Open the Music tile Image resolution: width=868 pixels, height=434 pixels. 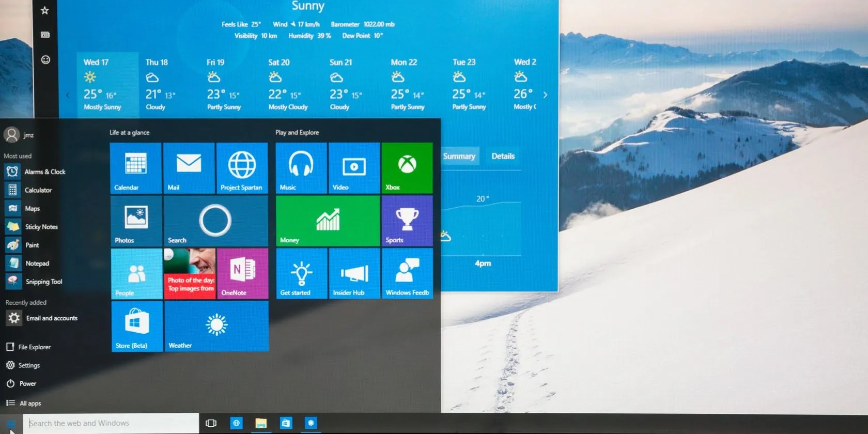[301, 168]
